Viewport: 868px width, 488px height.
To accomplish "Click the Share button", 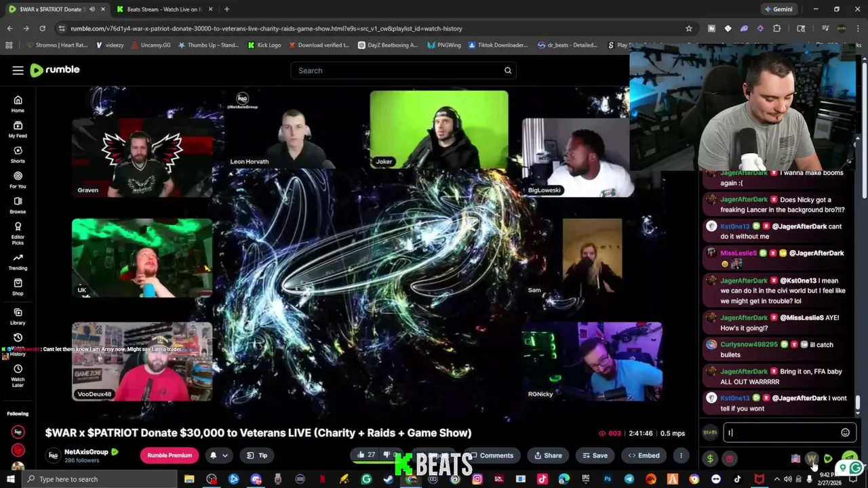I will [x=548, y=455].
